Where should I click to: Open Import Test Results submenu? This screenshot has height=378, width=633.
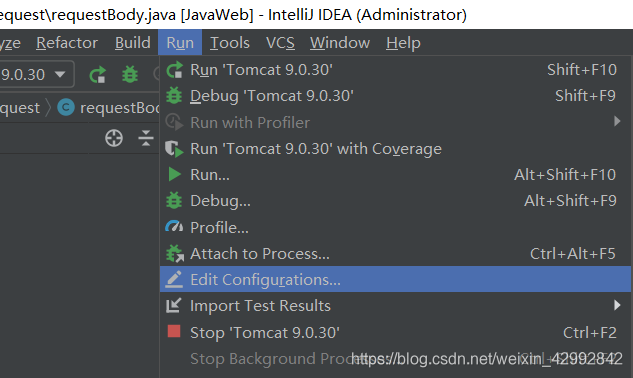coord(396,306)
